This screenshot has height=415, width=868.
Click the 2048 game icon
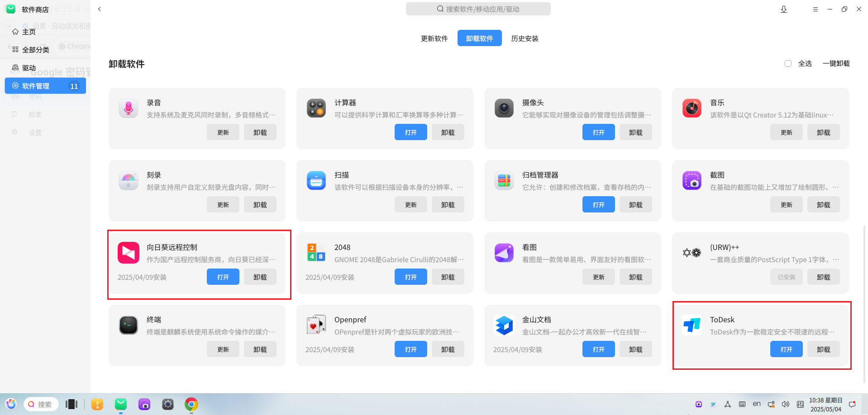coord(316,253)
